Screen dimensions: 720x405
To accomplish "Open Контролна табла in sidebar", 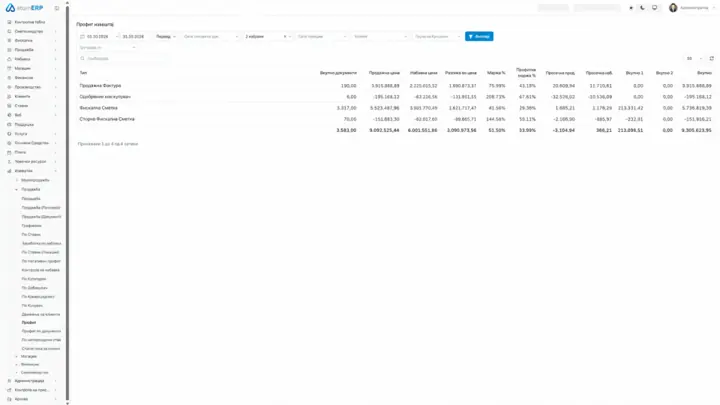I will click(32, 22).
